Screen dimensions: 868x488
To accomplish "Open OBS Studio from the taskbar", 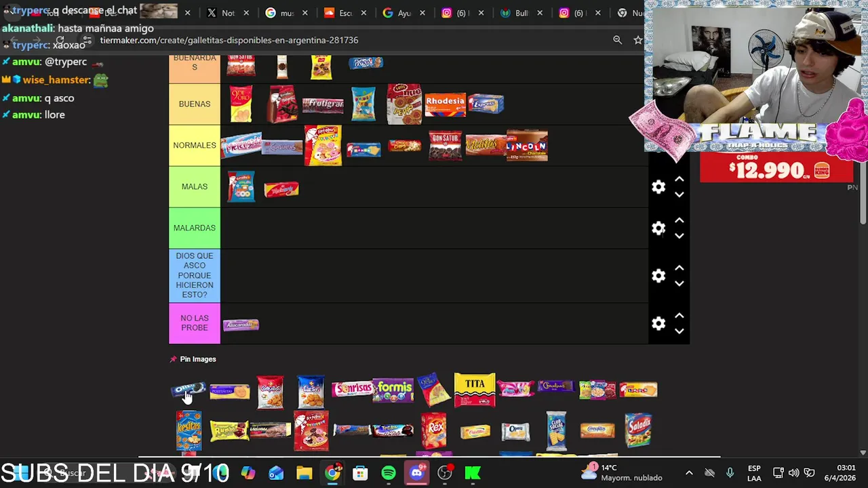I will pyautogui.click(x=445, y=473).
